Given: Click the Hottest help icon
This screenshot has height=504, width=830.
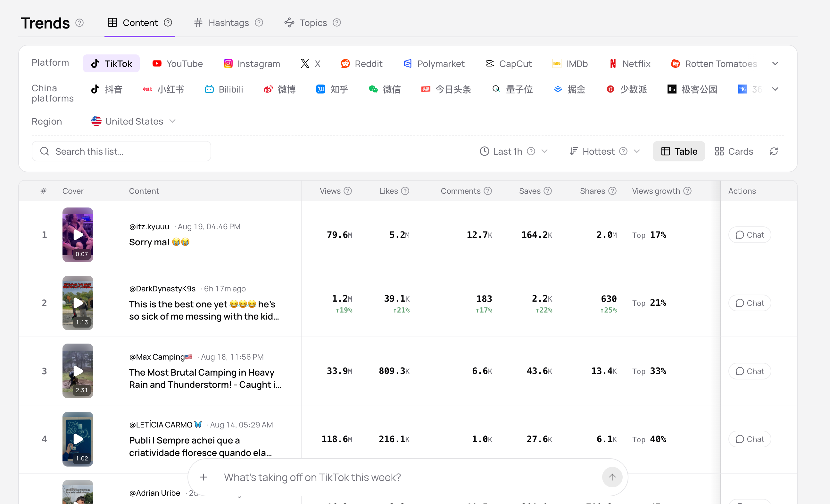Looking at the screenshot, I should pos(623,151).
